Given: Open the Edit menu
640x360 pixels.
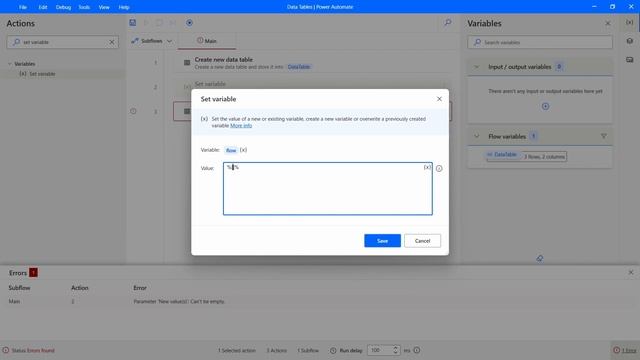Looking at the screenshot, I should point(43,7).
